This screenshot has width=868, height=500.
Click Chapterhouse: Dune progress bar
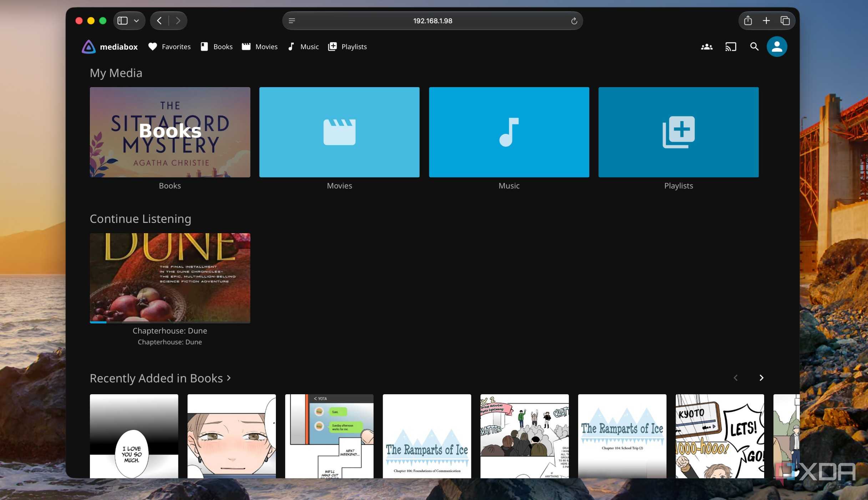pyautogui.click(x=170, y=322)
